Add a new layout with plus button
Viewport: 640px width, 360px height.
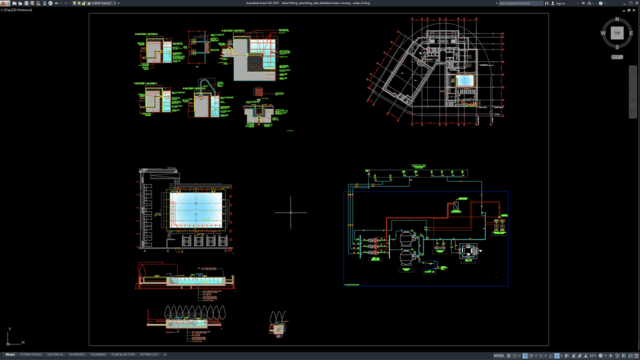pos(164,355)
